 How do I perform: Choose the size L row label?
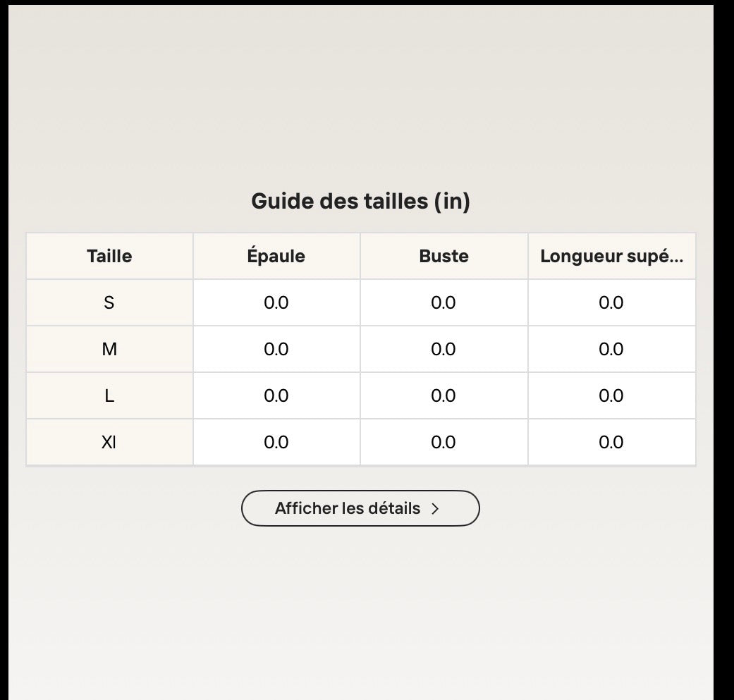(109, 395)
